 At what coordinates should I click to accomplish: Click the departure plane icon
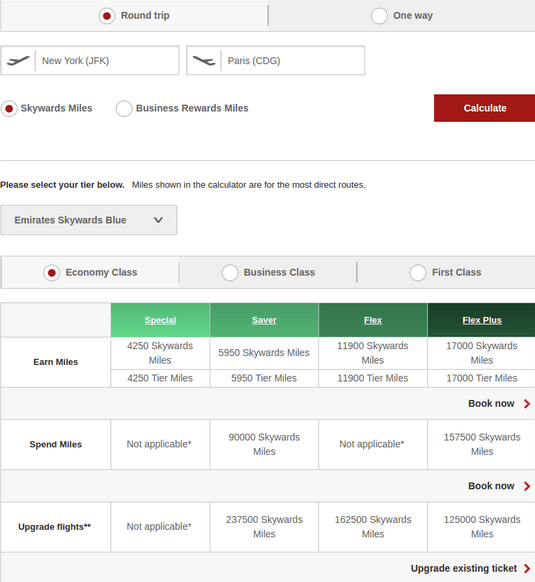click(x=18, y=60)
